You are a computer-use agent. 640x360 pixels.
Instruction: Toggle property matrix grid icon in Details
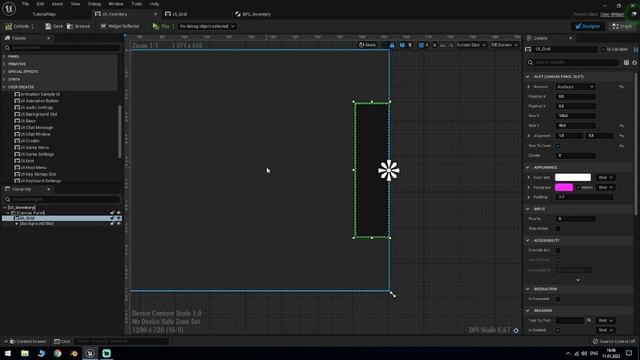click(x=627, y=62)
